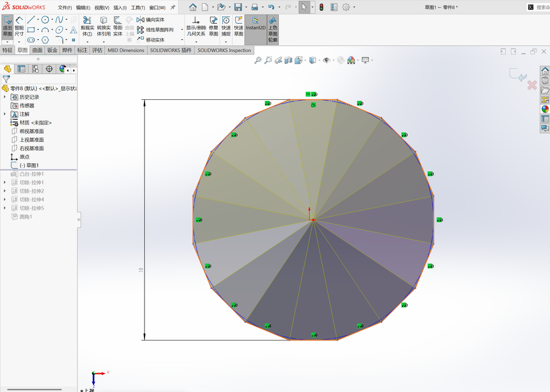
Task: Click the feature tree filter field
Action: coord(39,79)
